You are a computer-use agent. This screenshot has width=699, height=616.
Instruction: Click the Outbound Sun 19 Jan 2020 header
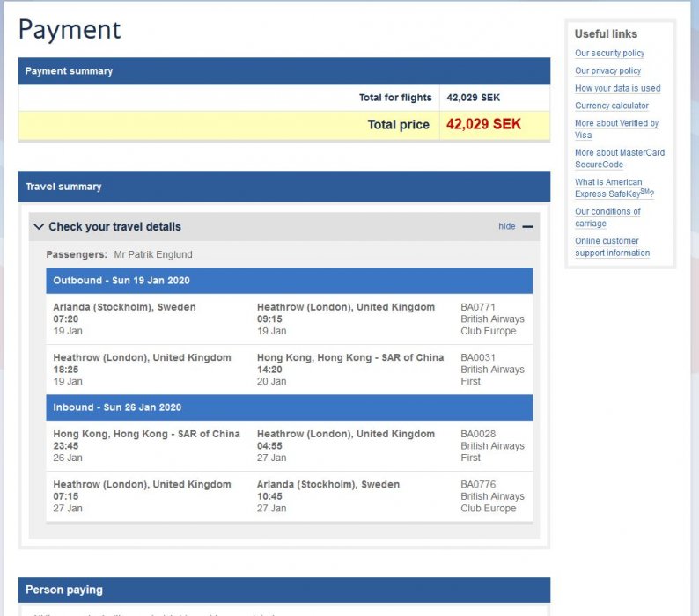121,281
